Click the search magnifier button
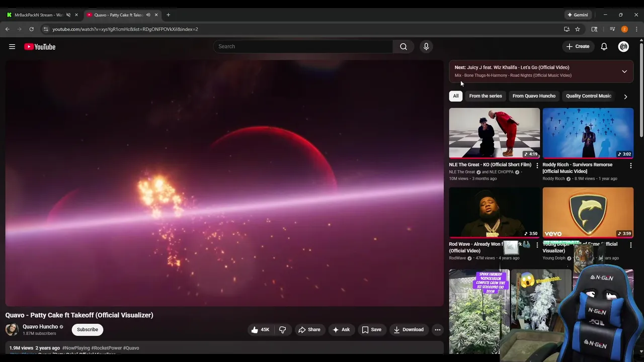The image size is (644, 362). click(x=404, y=46)
